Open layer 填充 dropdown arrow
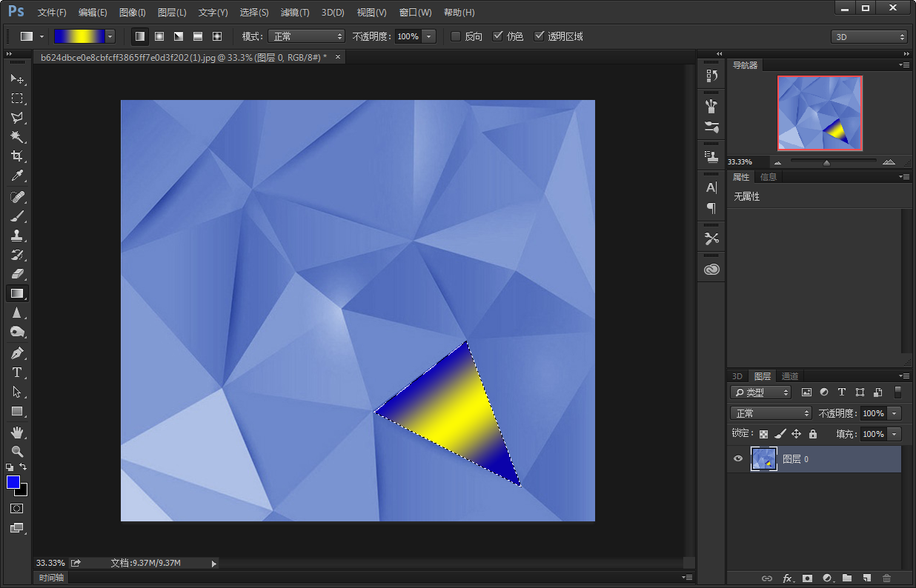Screen dimensions: 916x588 point(895,434)
